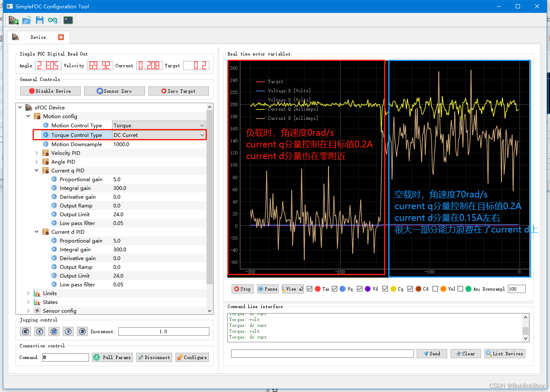Image resolution: width=550 pixels, height=392 pixels.
Task: Expand the Limits node
Action: pos(28,293)
